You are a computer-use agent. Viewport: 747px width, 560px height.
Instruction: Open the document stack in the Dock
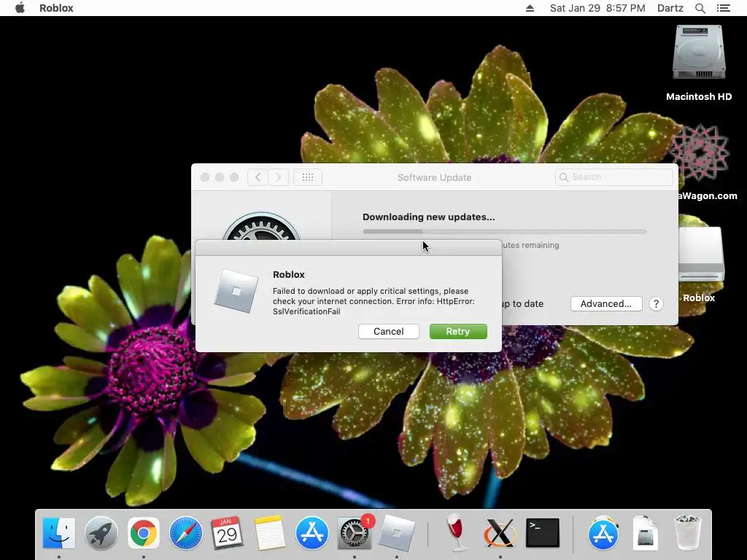(x=645, y=533)
